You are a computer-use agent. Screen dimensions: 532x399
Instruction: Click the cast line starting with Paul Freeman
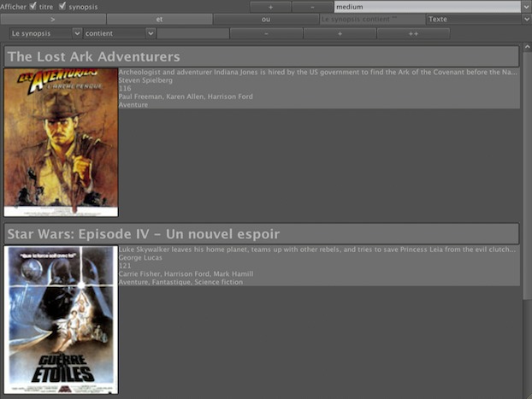pos(186,97)
